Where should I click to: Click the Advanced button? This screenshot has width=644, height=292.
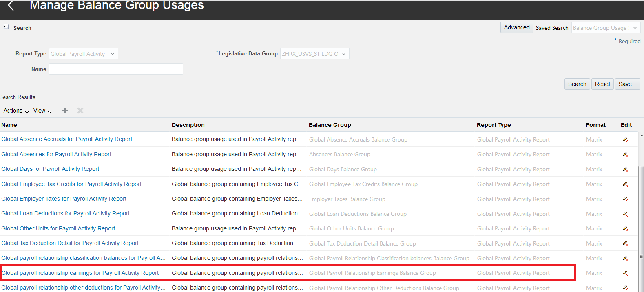click(x=517, y=27)
